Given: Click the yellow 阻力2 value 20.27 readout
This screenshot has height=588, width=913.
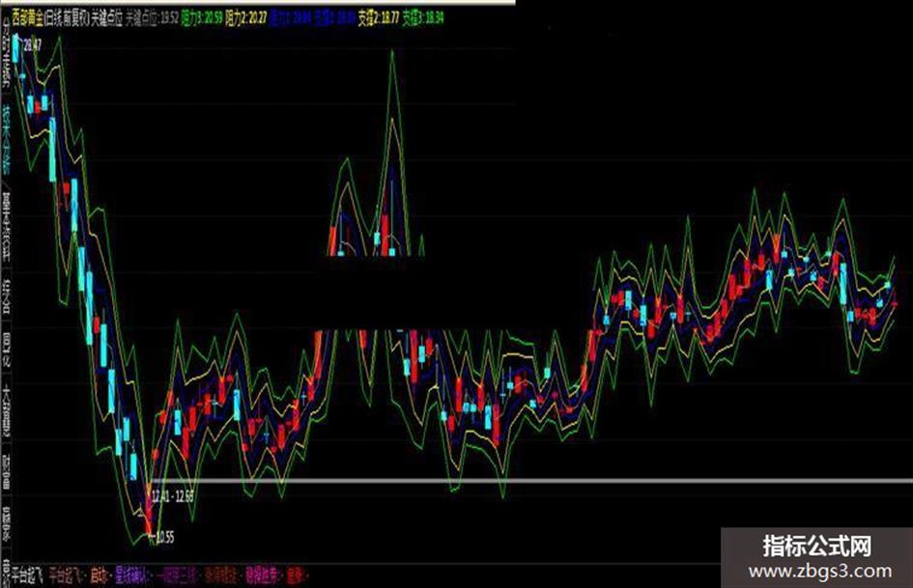Looking at the screenshot, I should tap(245, 18).
